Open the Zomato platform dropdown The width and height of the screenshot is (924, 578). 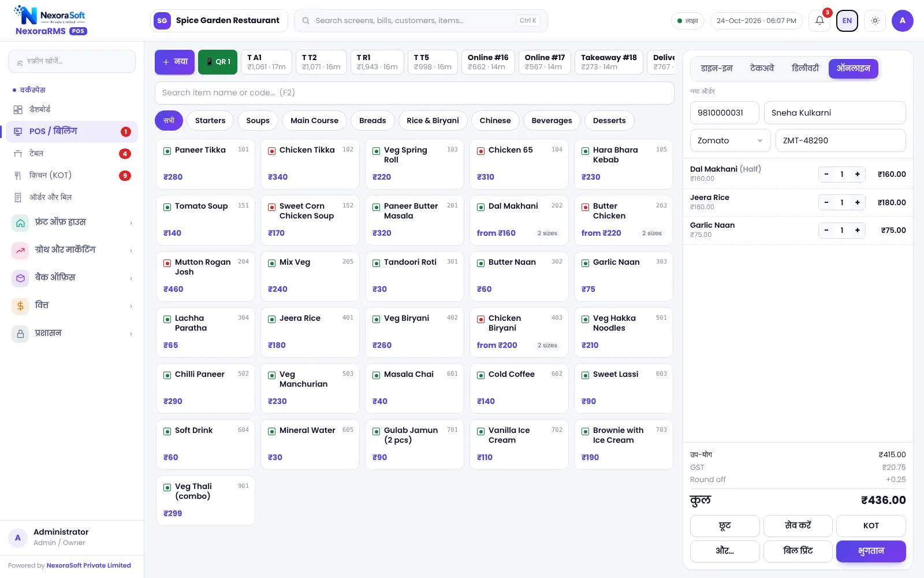(x=730, y=140)
